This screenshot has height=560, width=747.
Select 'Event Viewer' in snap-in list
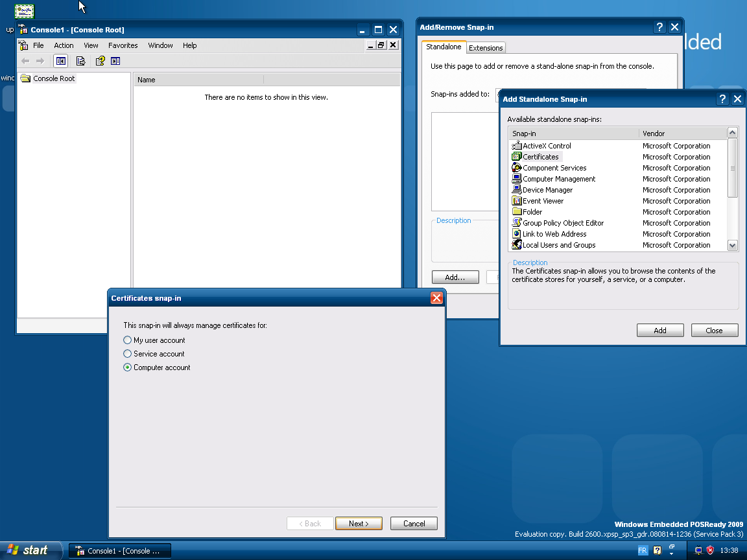[543, 201]
